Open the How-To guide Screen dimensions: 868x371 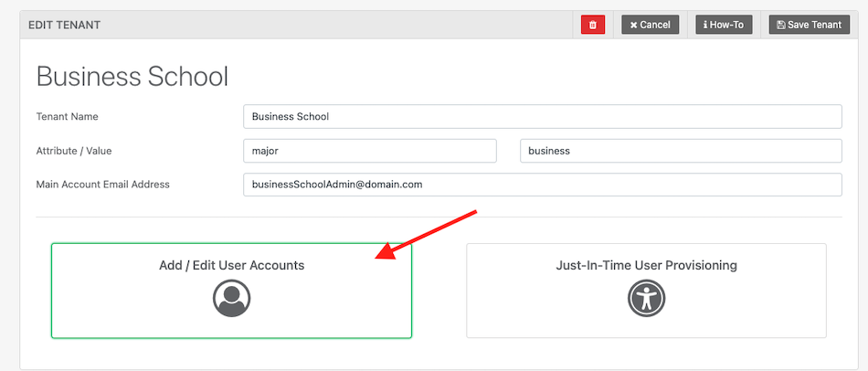click(x=724, y=25)
